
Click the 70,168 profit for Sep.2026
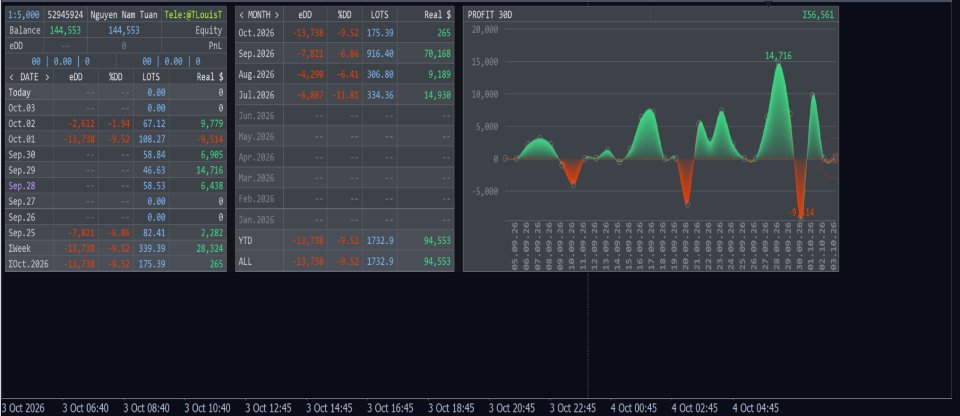(x=437, y=54)
